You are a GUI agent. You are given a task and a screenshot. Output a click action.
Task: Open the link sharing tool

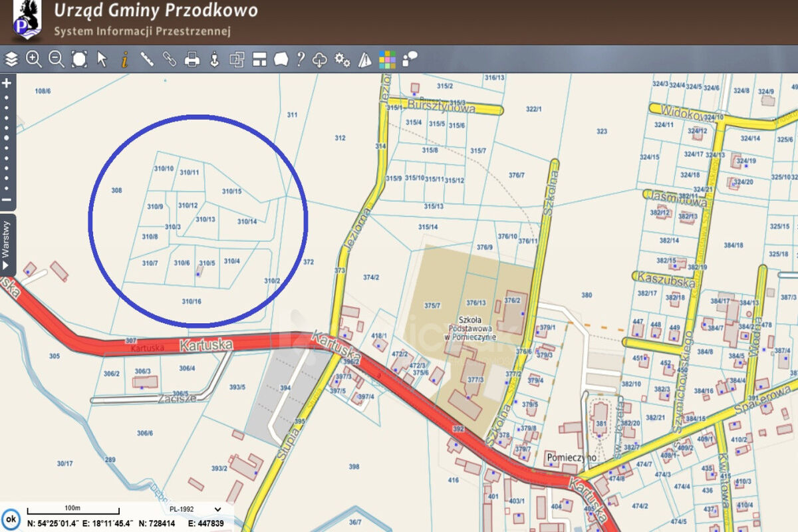pos(170,59)
